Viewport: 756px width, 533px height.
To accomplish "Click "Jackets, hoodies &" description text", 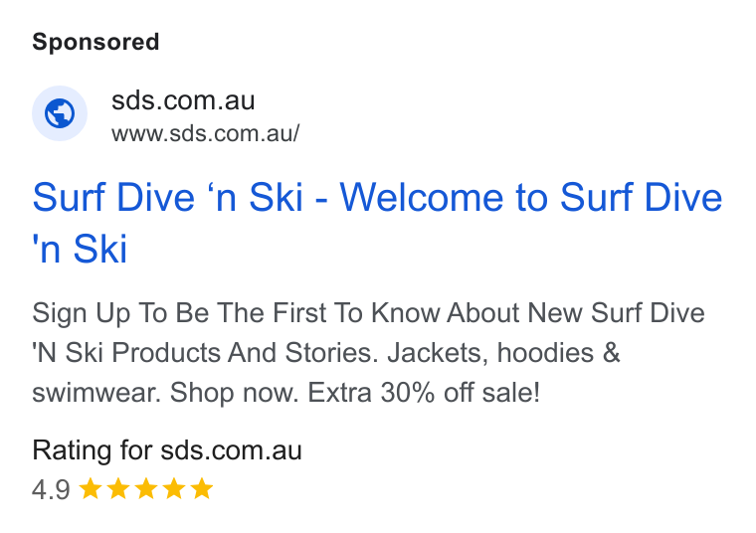I will click(x=503, y=353).
